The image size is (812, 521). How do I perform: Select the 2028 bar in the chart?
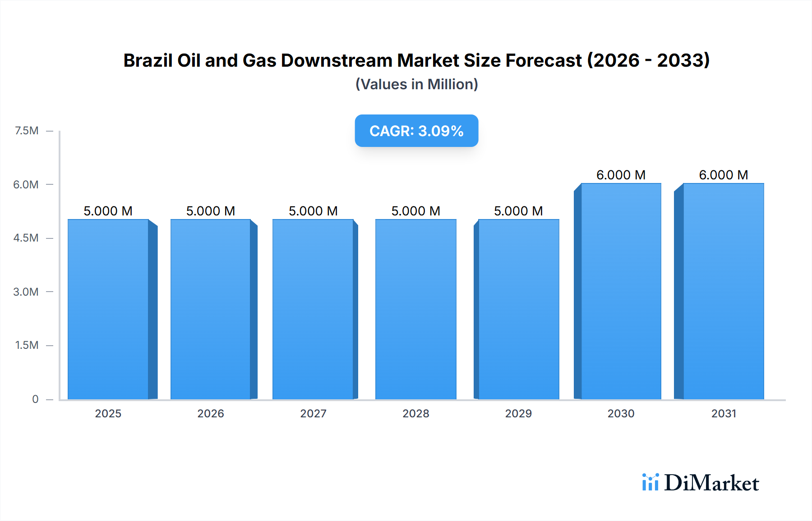pos(415,311)
